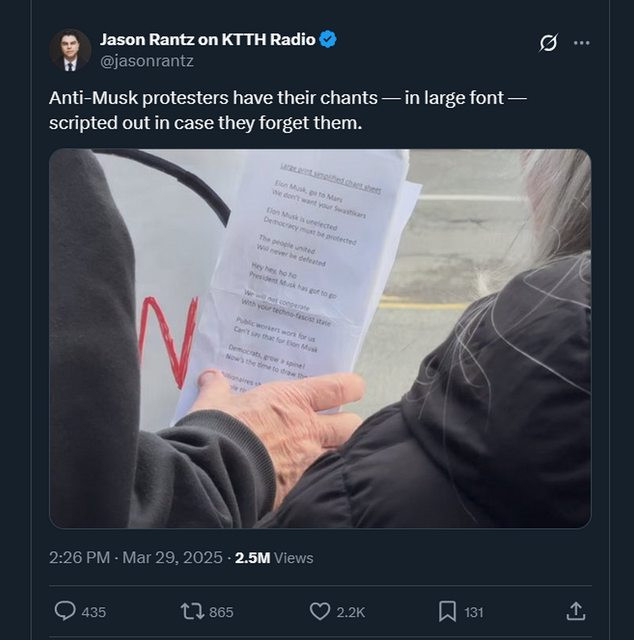Click the verified blue checkmark badge
Screen dimensions: 634x640
tap(328, 40)
